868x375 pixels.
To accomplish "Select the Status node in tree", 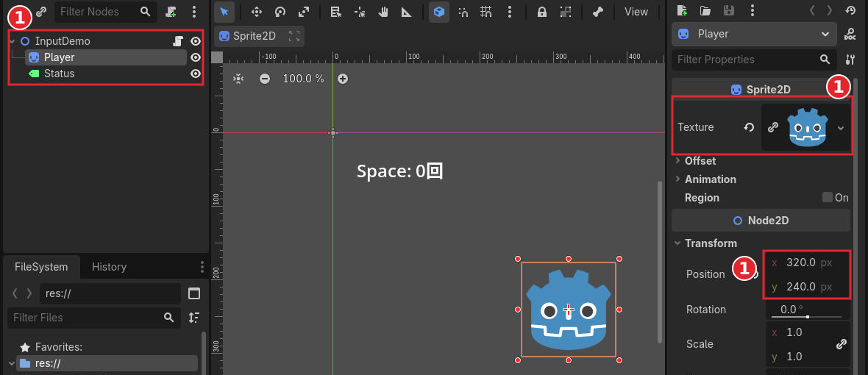I will pyautogui.click(x=60, y=74).
